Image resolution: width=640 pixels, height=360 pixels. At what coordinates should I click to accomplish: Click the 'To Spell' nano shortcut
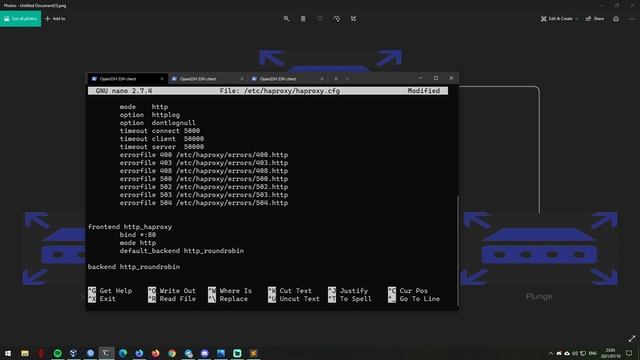350,299
